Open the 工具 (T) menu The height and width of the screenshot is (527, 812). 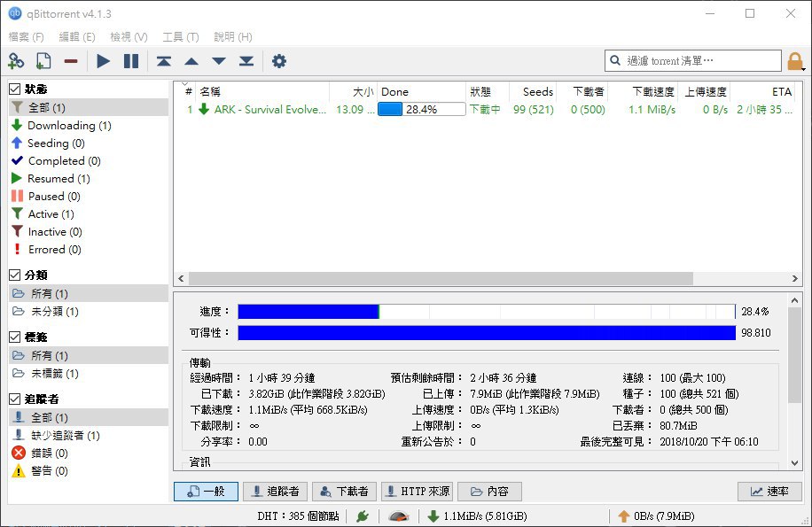(x=181, y=36)
